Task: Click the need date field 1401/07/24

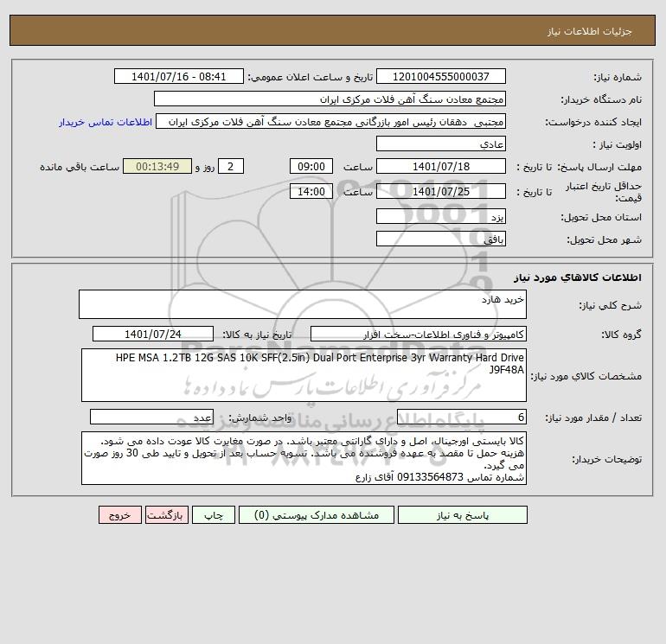Action: 153,334
